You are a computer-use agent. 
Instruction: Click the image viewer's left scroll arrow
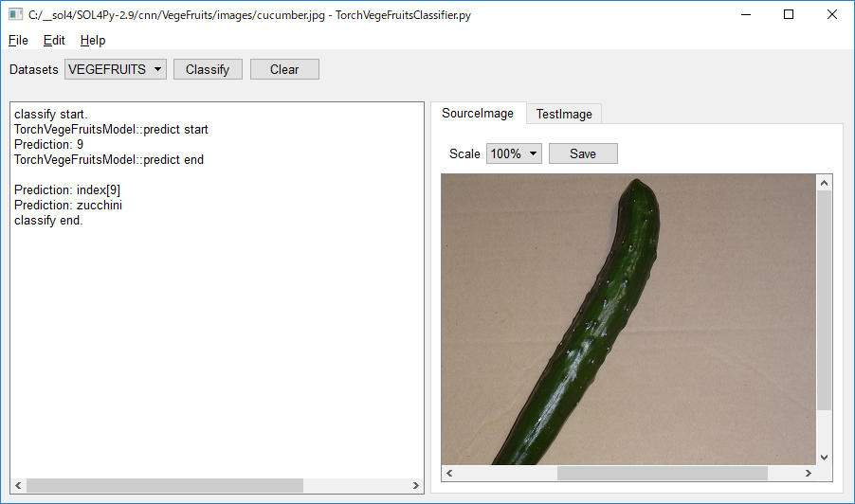(449, 473)
